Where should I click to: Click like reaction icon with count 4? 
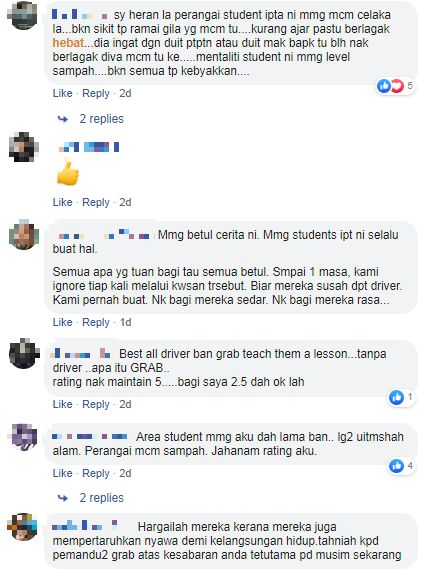pyautogui.click(x=396, y=466)
